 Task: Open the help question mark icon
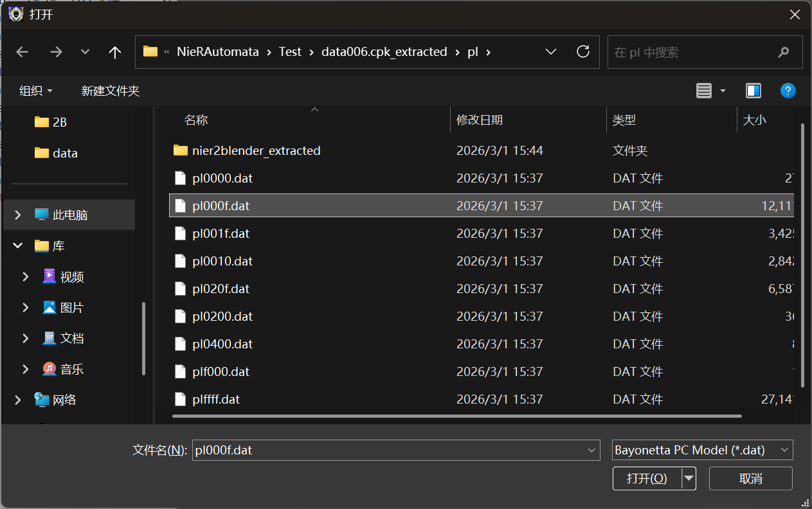tap(788, 91)
